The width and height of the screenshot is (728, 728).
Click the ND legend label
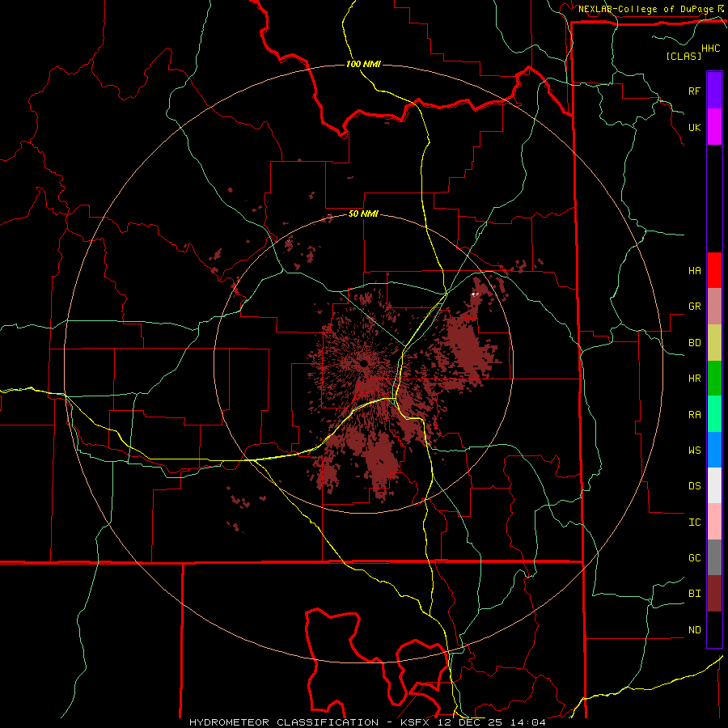point(694,630)
